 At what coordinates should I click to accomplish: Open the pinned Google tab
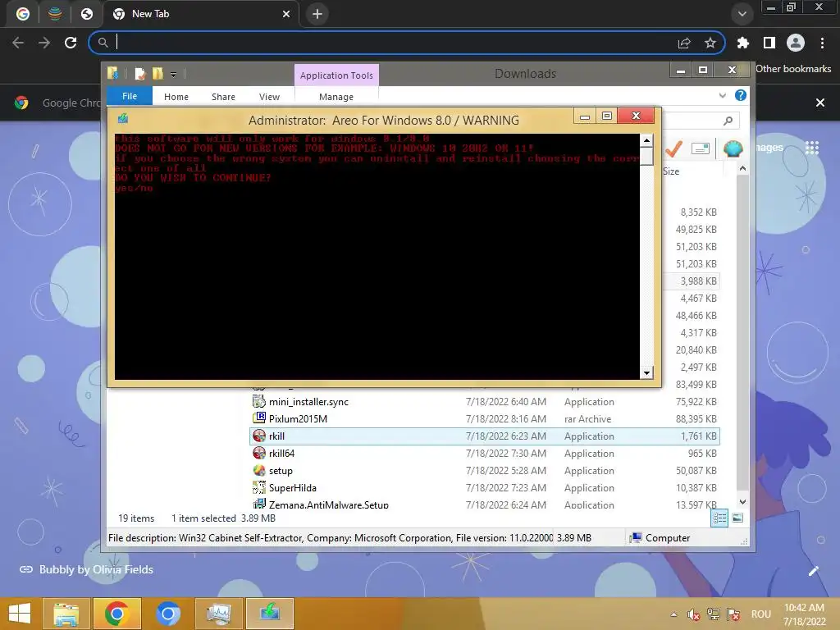[22, 14]
